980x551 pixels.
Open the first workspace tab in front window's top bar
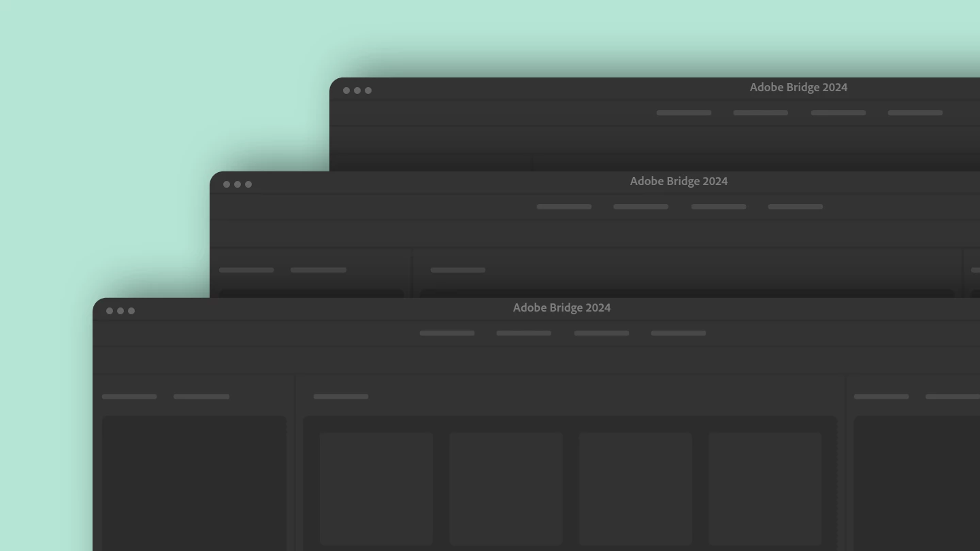click(447, 333)
